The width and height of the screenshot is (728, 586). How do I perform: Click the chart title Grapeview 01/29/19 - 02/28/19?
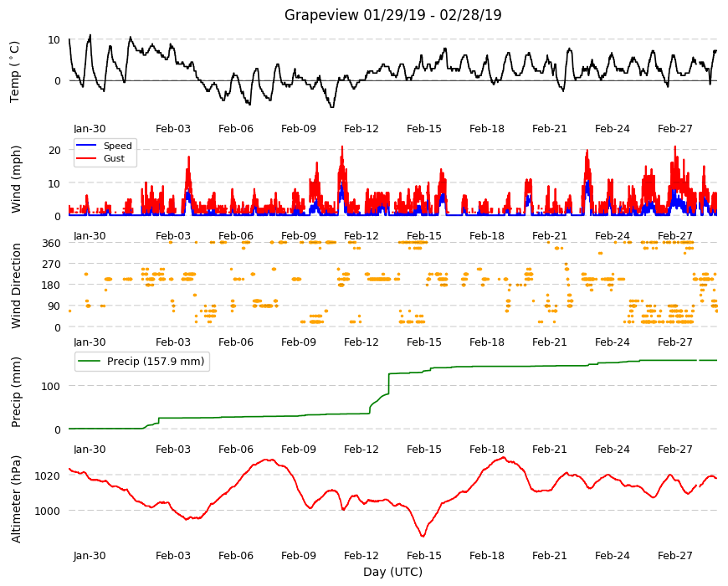392,15
